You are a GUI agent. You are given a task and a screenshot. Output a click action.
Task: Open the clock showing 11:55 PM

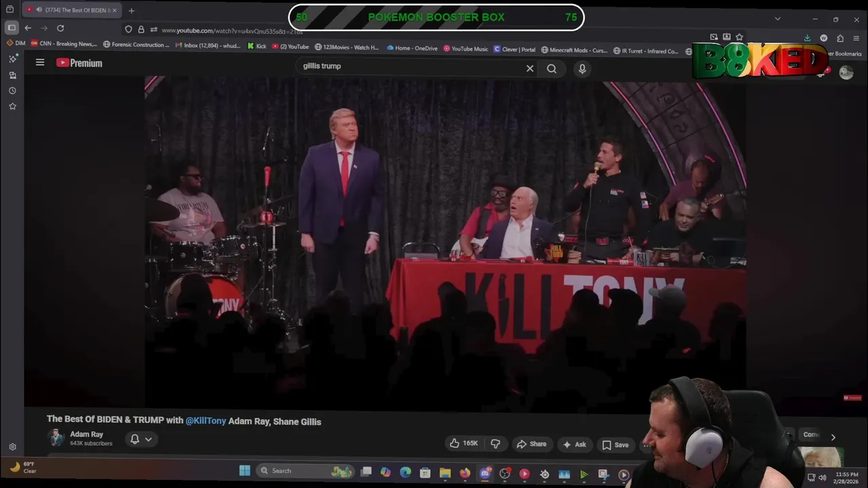(847, 477)
